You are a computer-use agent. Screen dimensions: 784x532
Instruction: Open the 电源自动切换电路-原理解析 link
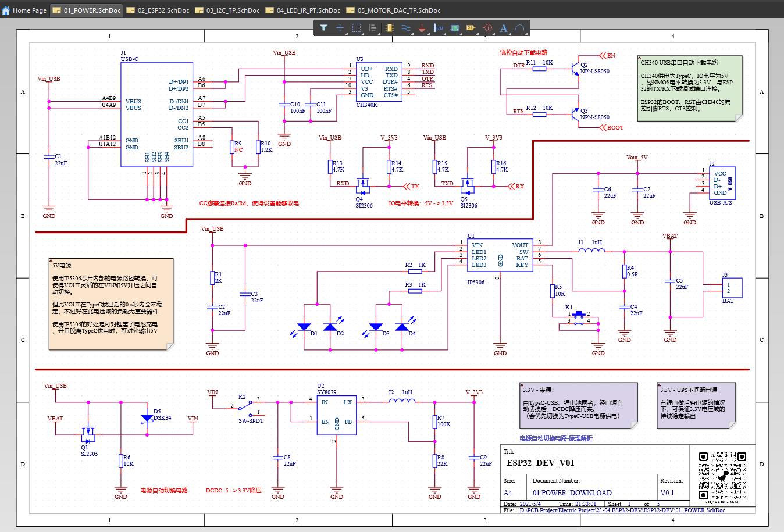click(x=555, y=438)
